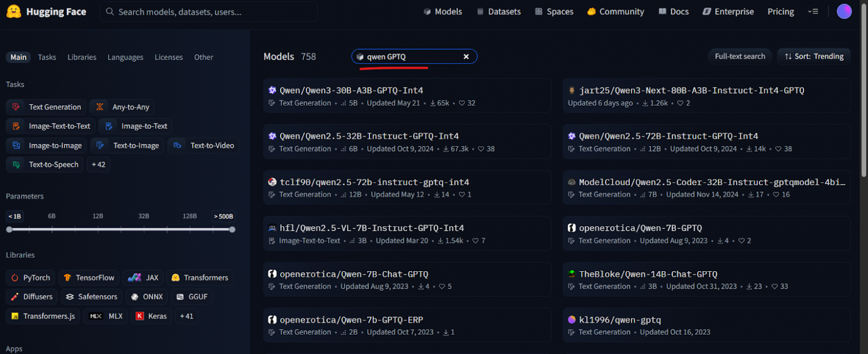
Task: Click the Full-text search button
Action: [x=739, y=56]
